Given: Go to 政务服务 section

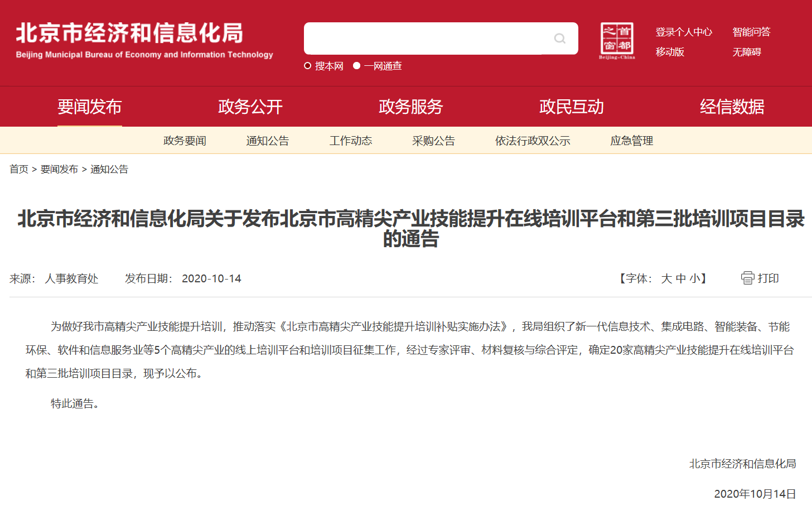Looking at the screenshot, I should click(x=410, y=107).
